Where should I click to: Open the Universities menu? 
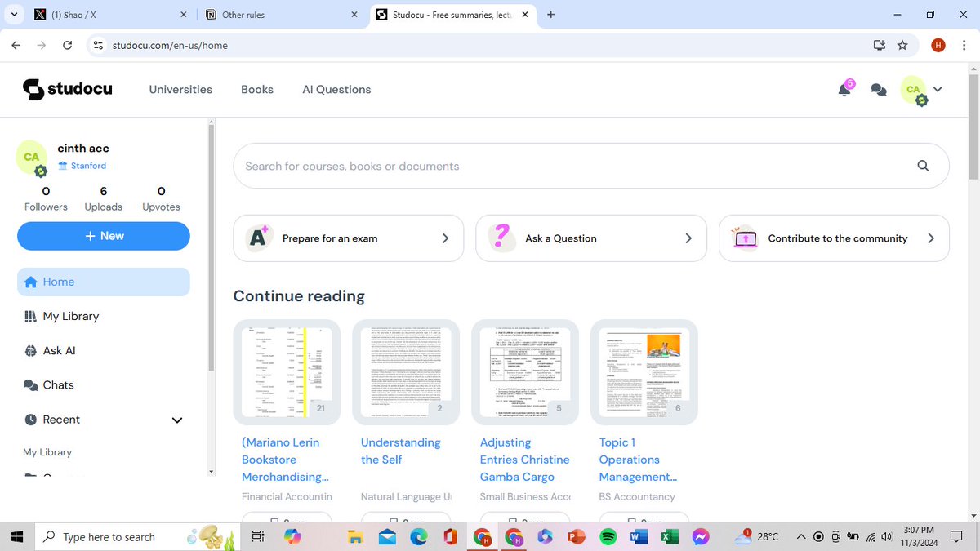[180, 90]
